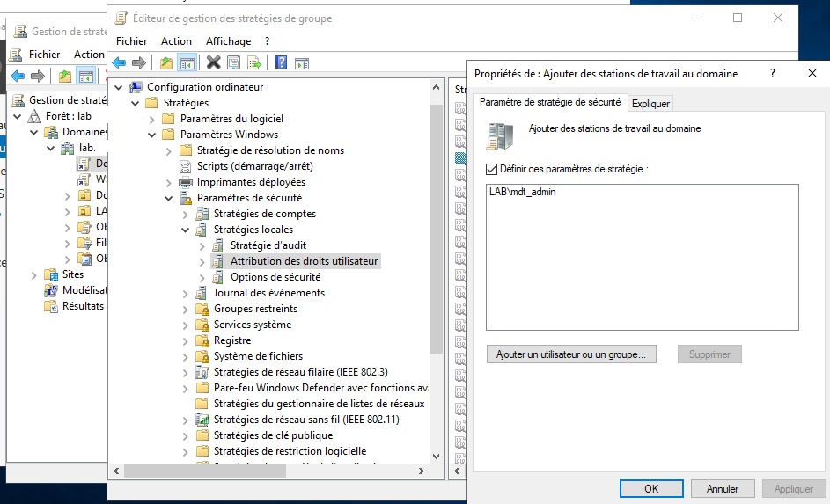Expand the Stratégie d'audit node
The height and width of the screenshot is (504, 830).
(x=202, y=245)
